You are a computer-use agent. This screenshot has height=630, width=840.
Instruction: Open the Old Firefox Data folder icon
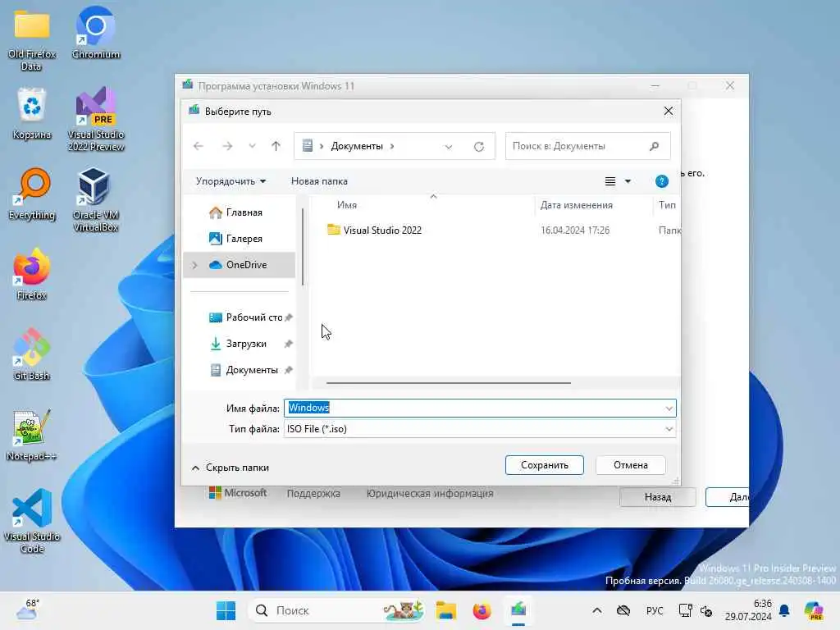(32, 40)
